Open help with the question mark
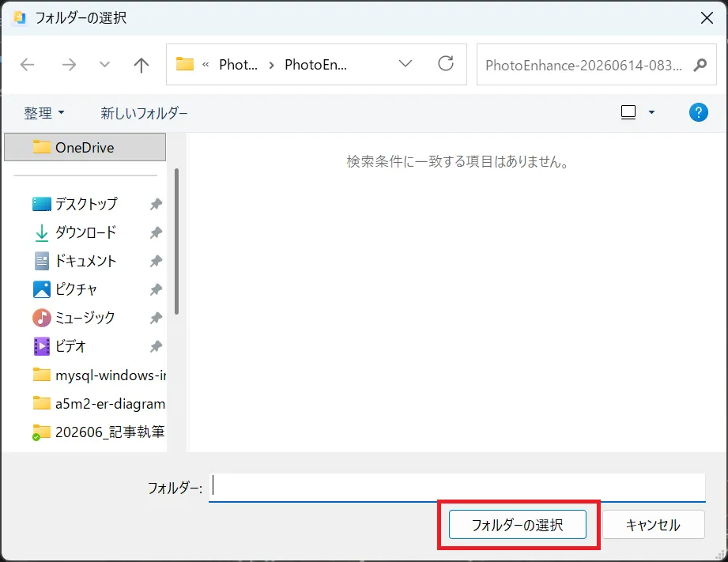 point(698,112)
